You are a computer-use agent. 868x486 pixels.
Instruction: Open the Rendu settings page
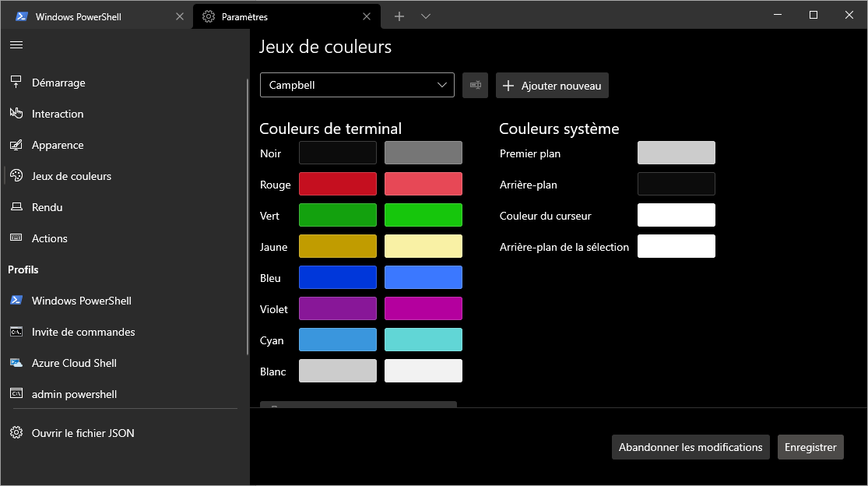pos(47,207)
